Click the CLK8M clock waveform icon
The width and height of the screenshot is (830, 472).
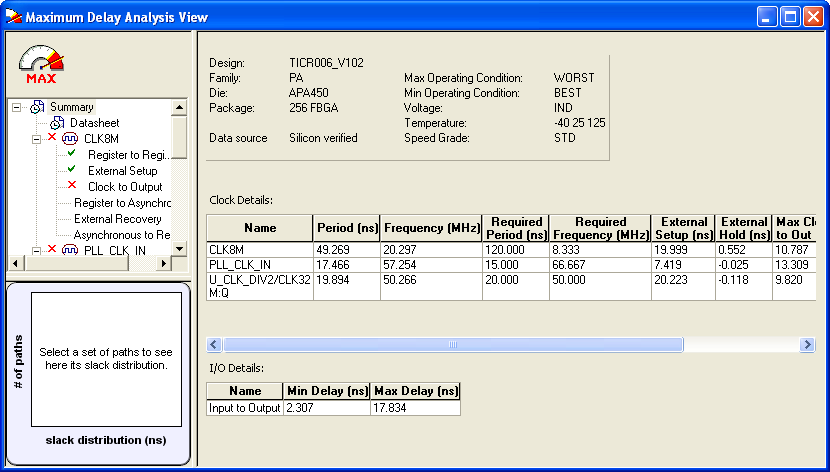[70, 139]
